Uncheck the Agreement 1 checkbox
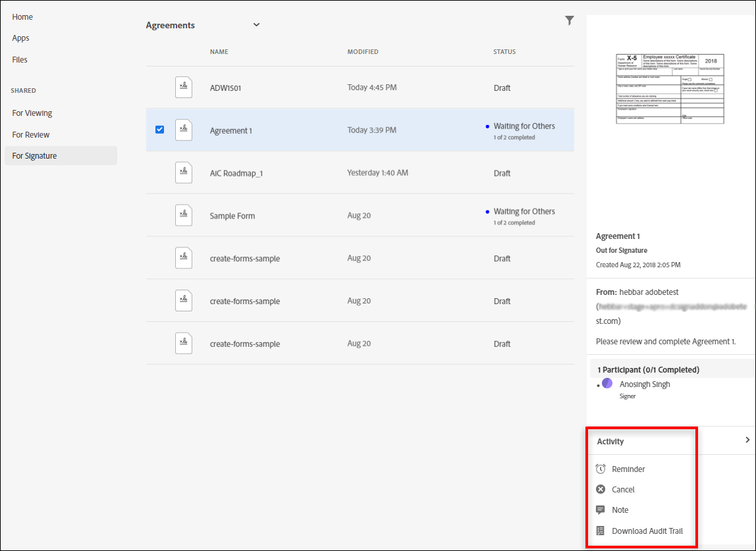 pos(160,130)
